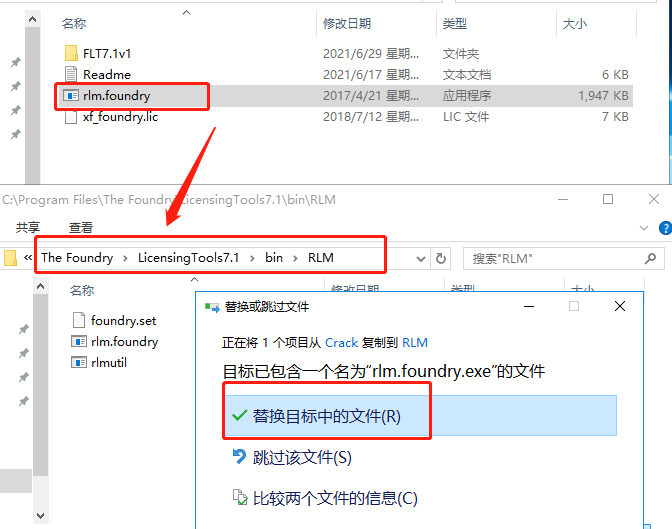
Task: Click The Foundry breadcrumb segment
Action: tap(77, 258)
